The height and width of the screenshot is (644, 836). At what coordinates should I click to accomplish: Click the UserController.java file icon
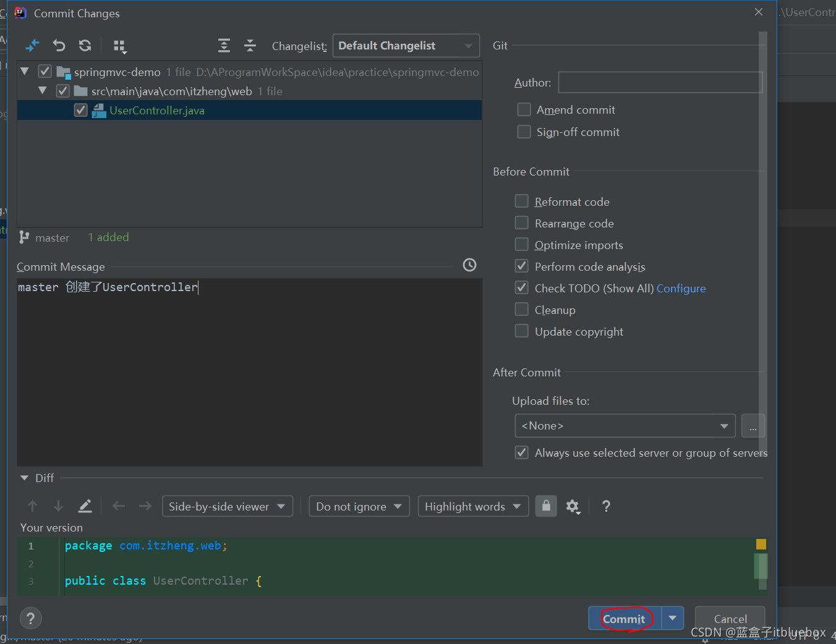click(99, 111)
